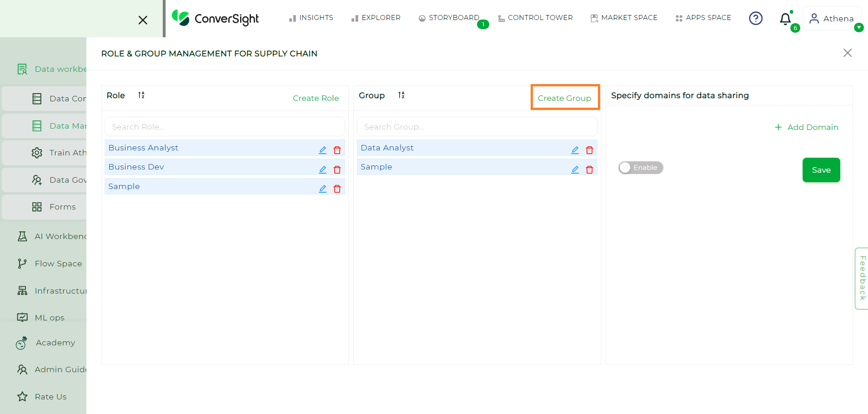This screenshot has width=868, height=414.
Task: Delete the Business Dev role
Action: click(337, 170)
